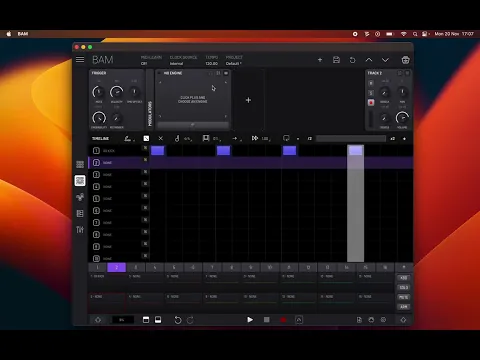The height and width of the screenshot is (360, 480).
Task: Click the SOLO button beside the pads
Action: [x=404, y=287]
